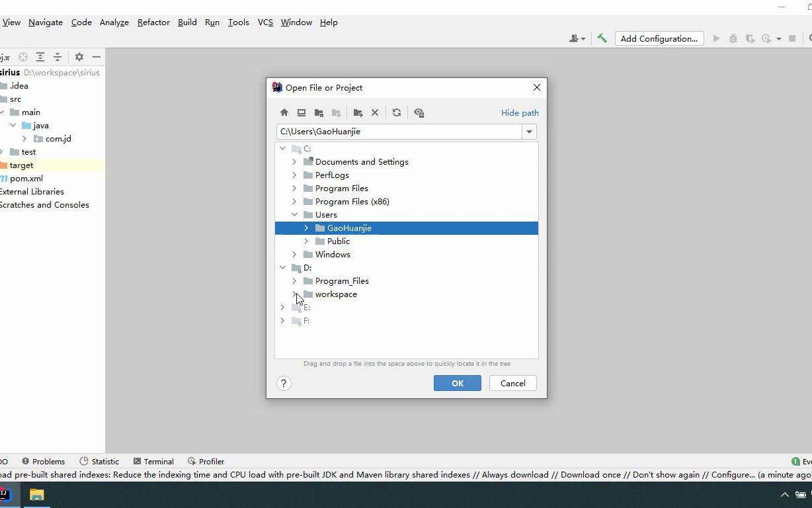Collapse the Users folder
The width and height of the screenshot is (812, 508).
294,214
